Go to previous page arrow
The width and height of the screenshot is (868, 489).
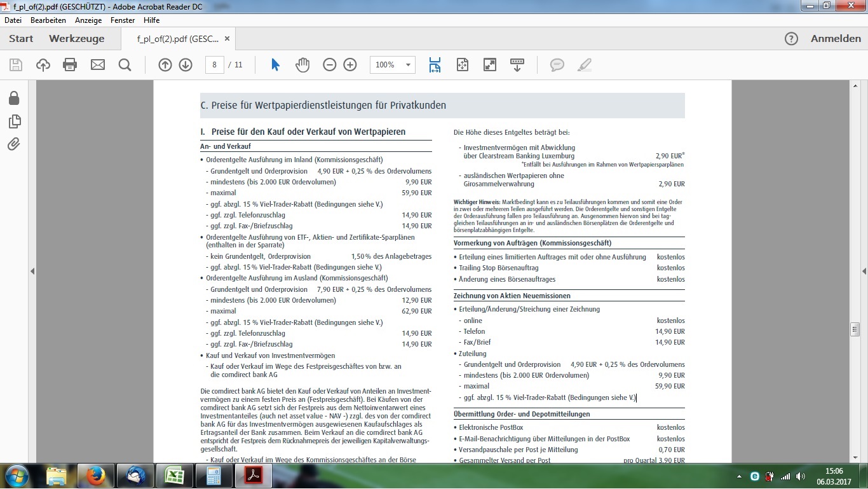165,65
